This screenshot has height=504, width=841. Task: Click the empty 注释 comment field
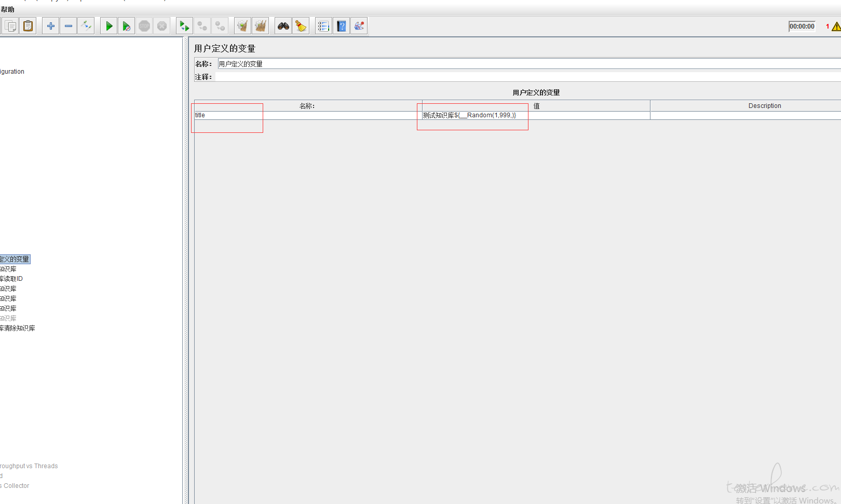[x=528, y=77]
